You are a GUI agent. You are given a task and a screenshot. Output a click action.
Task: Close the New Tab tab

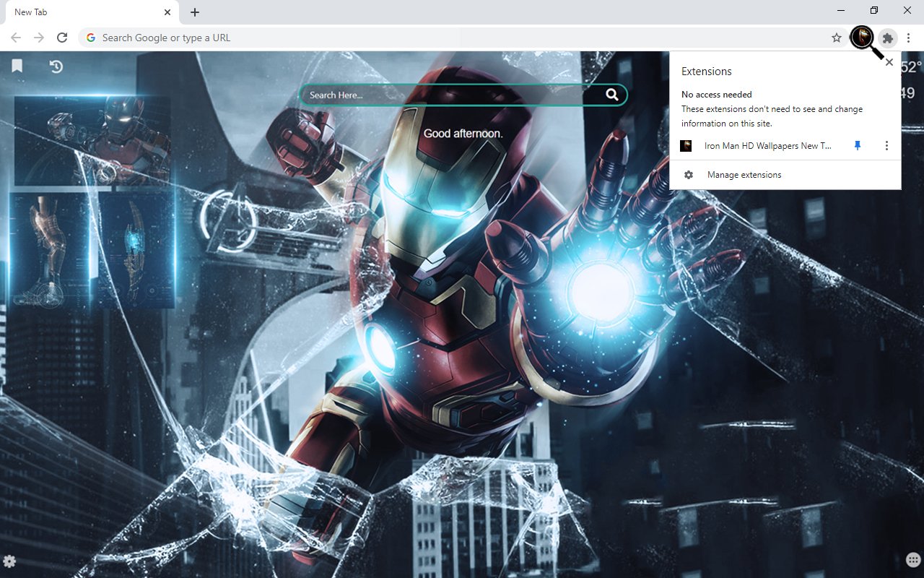tap(167, 12)
